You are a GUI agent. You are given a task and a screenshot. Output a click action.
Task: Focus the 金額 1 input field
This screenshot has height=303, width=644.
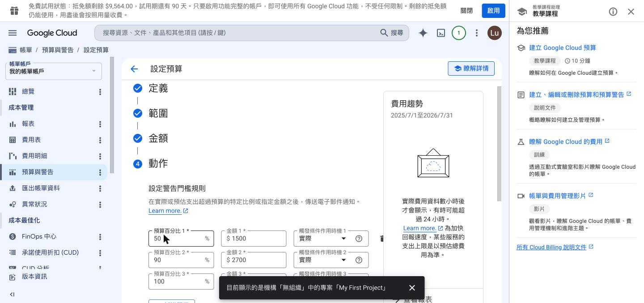pyautogui.click(x=254, y=239)
